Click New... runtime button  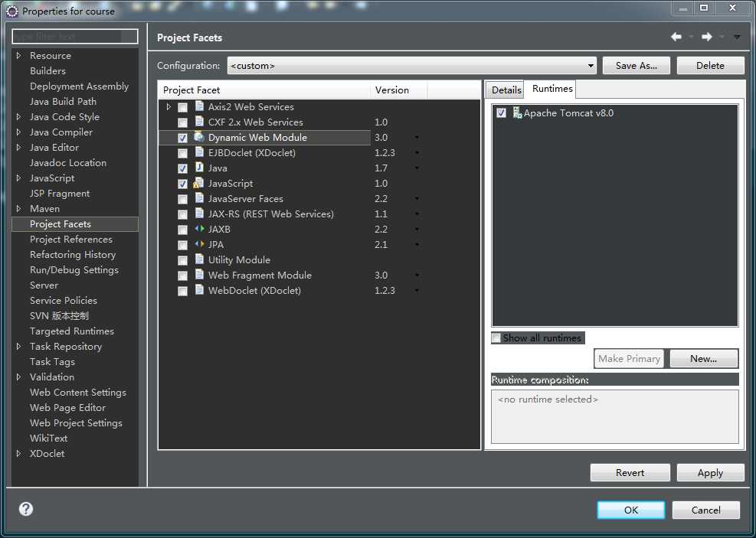point(703,358)
